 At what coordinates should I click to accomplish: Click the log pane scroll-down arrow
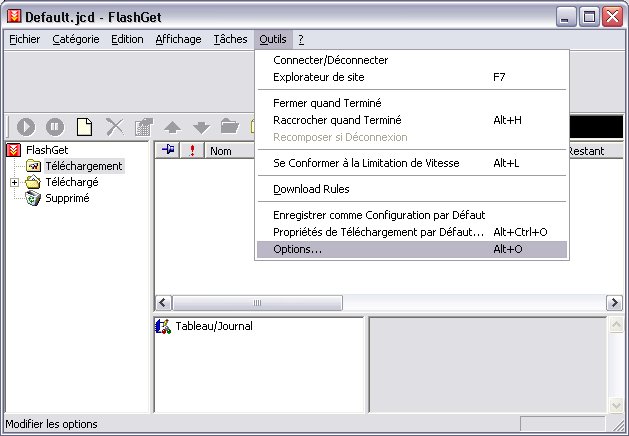[616, 406]
